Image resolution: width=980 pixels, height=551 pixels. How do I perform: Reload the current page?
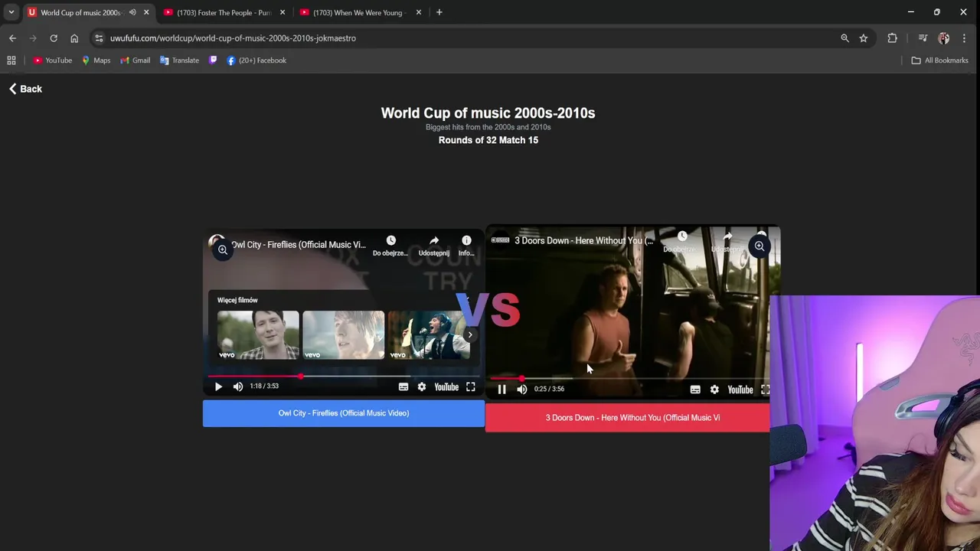[54, 38]
